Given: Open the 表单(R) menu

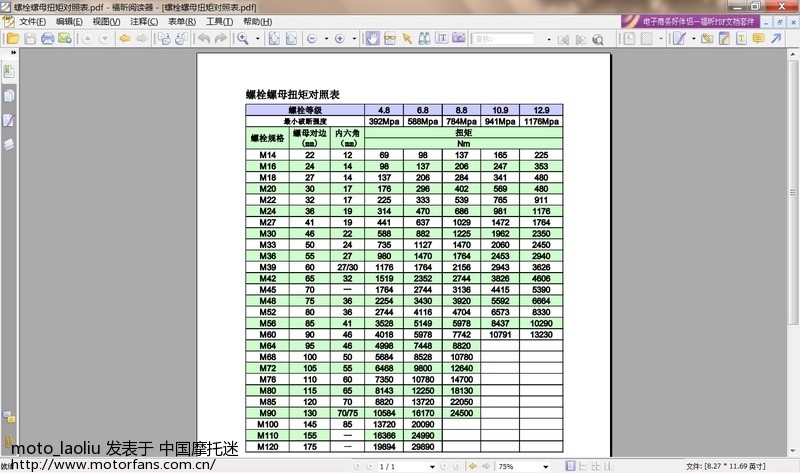Looking at the screenshot, I should tap(182, 21).
